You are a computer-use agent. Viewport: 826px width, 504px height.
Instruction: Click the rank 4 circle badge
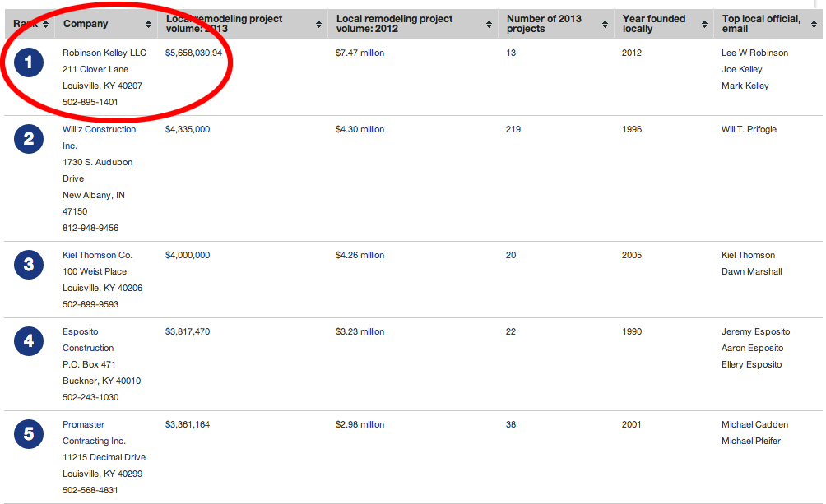[29, 341]
